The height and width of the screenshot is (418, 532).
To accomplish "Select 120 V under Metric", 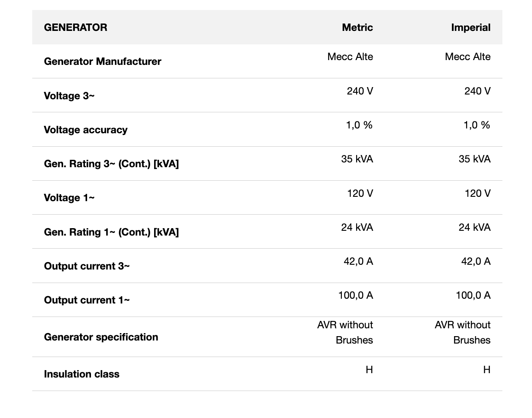I will pyautogui.click(x=360, y=193).
